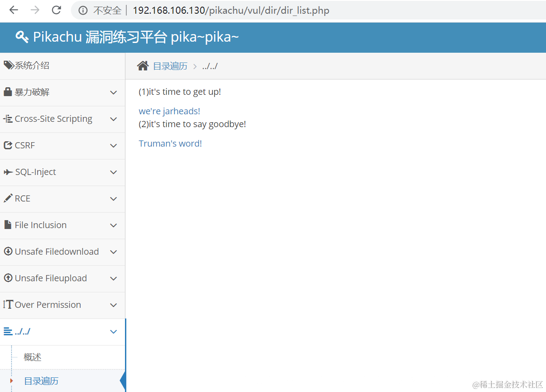Open the Unsafe Filedownload menu item
The image size is (546, 392).
point(57,252)
